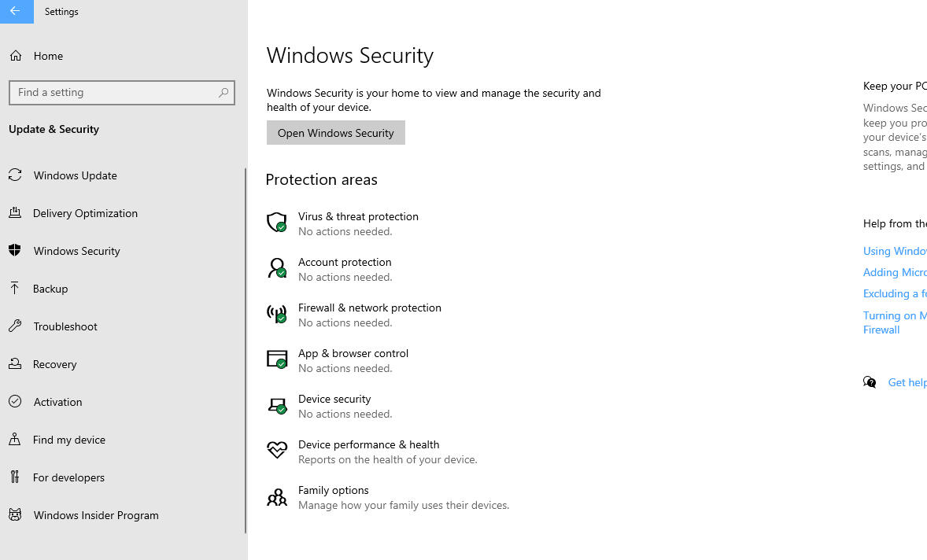The width and height of the screenshot is (927, 560).
Task: Click the Device performance & health heart icon
Action: tap(276, 450)
